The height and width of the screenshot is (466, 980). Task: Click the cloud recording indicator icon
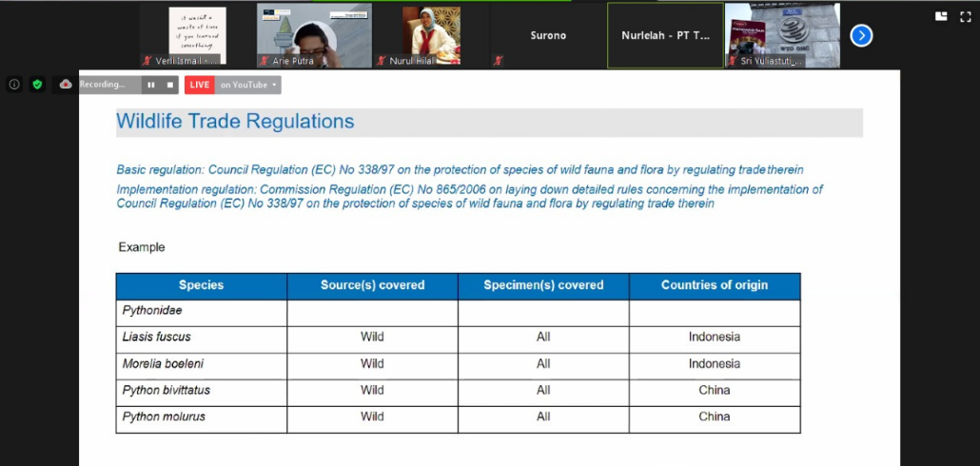[x=66, y=85]
